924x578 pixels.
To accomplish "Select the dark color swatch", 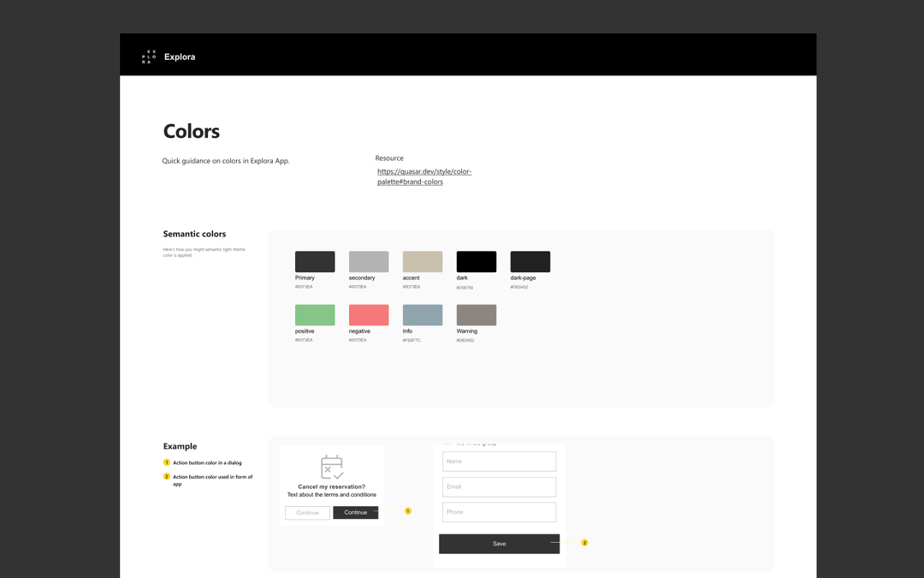I will pos(476,259).
